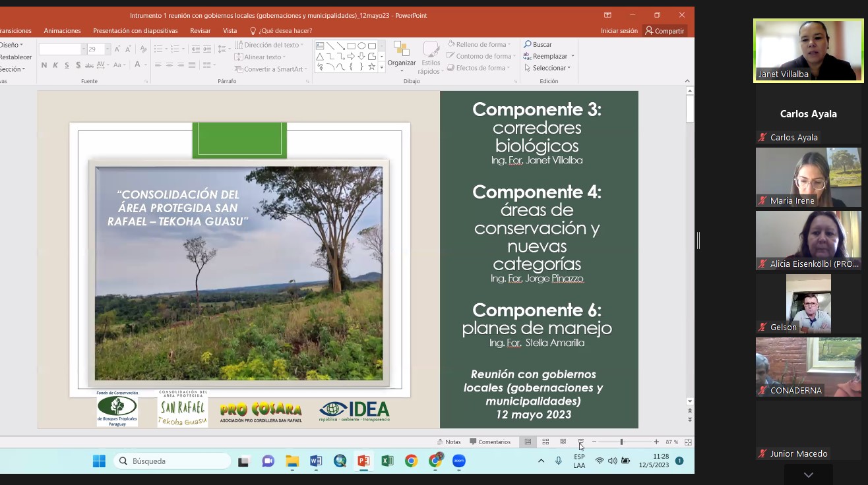Click Reemplazar
Viewport: 868px width, 485px height.
click(x=545, y=56)
